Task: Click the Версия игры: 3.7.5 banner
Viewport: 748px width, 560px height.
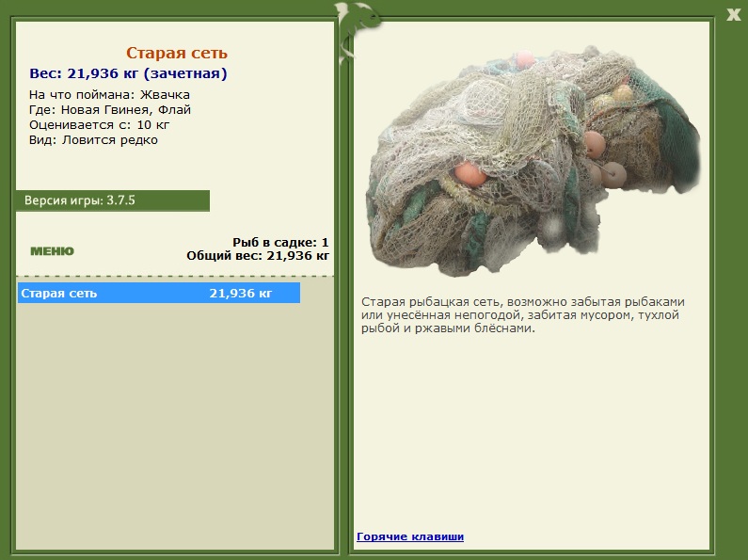Action: [113, 200]
